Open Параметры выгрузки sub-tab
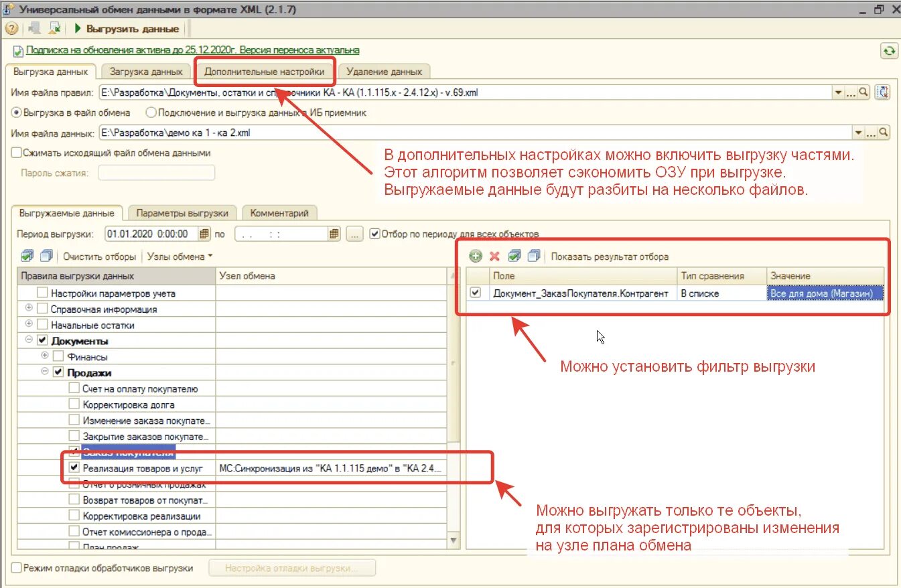Image resolution: width=901 pixels, height=588 pixels. [x=182, y=213]
